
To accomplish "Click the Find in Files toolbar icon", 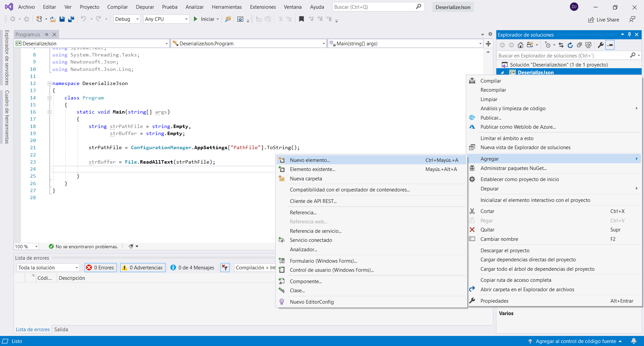I will click(228, 19).
